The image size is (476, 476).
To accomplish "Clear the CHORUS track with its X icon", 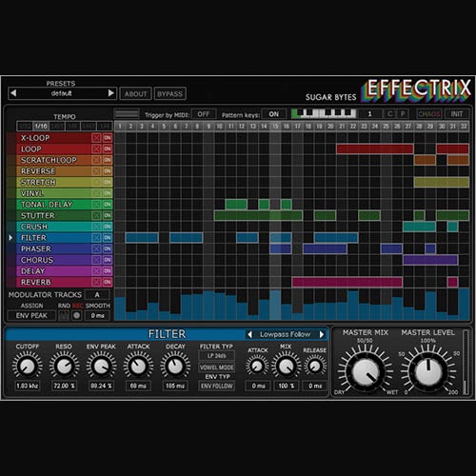I will (96, 260).
